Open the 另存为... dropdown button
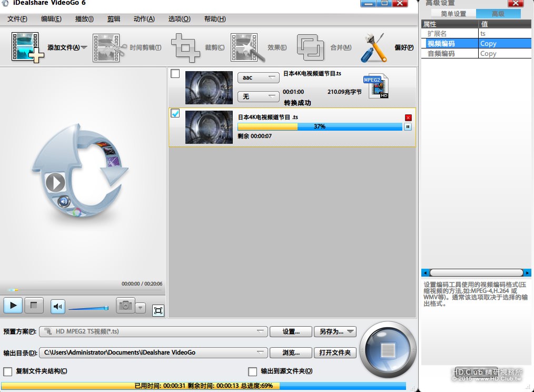 click(335, 331)
